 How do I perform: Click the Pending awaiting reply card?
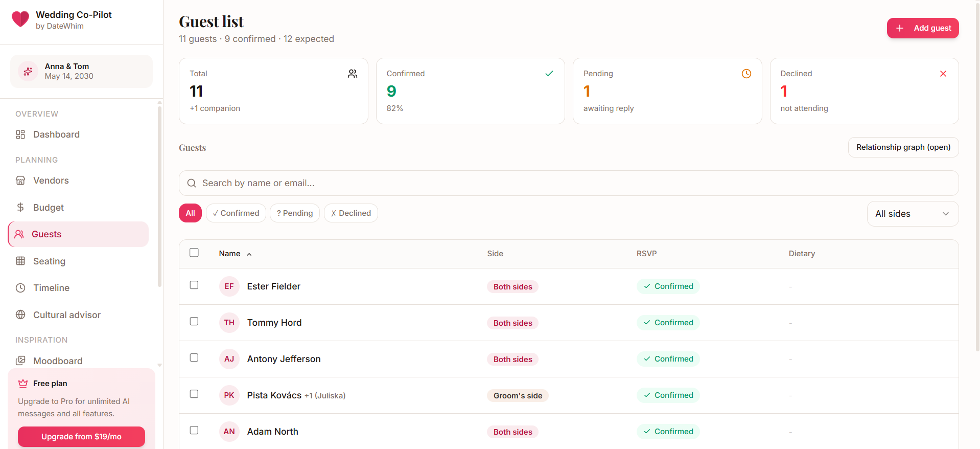point(667,91)
